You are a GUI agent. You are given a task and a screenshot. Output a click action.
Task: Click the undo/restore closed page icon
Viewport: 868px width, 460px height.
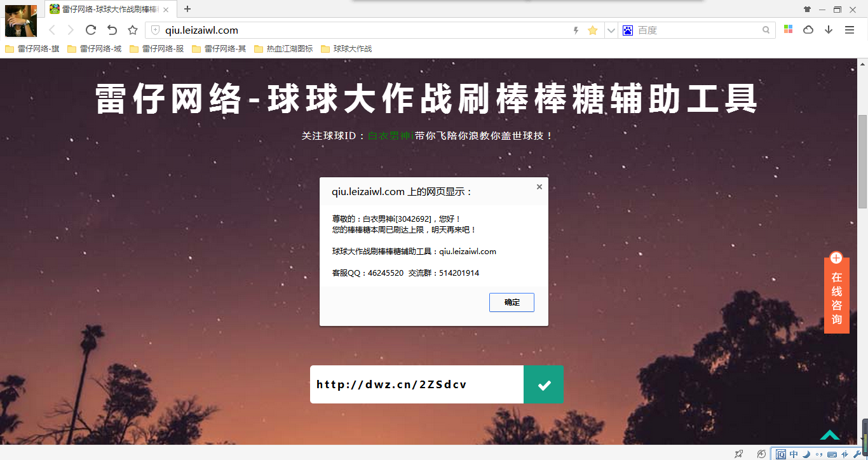(x=112, y=30)
